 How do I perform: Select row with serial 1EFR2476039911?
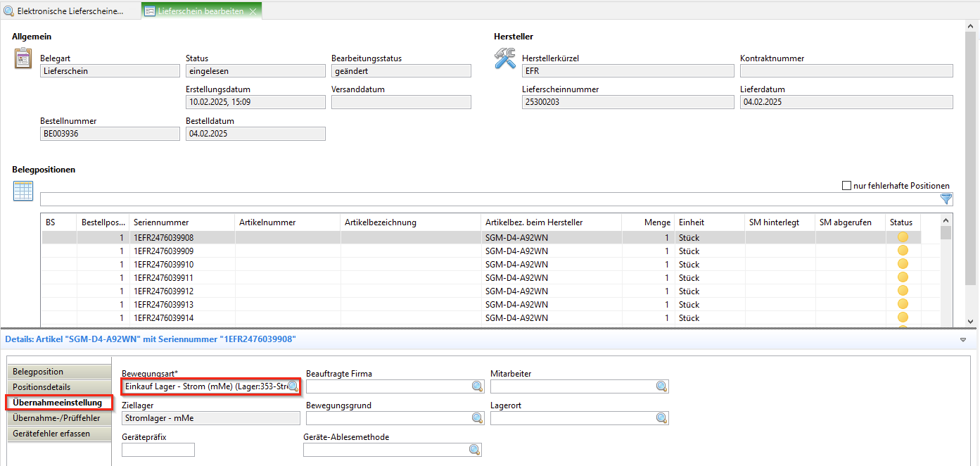(163, 278)
